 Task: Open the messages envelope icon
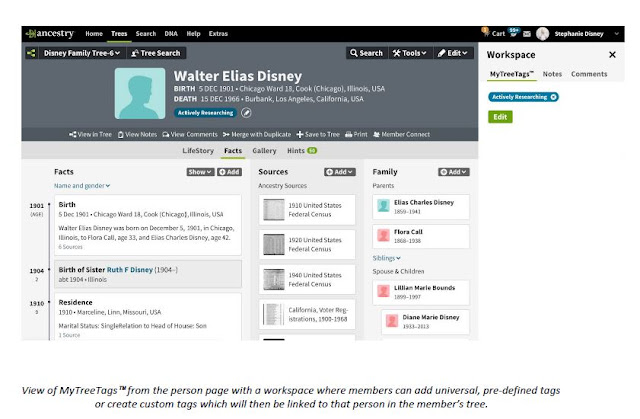[x=527, y=34]
